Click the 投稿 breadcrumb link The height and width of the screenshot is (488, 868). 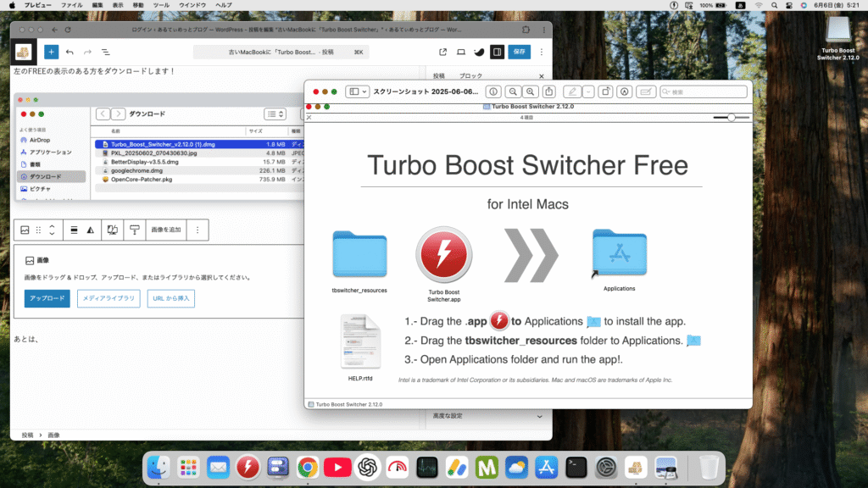coord(27,435)
